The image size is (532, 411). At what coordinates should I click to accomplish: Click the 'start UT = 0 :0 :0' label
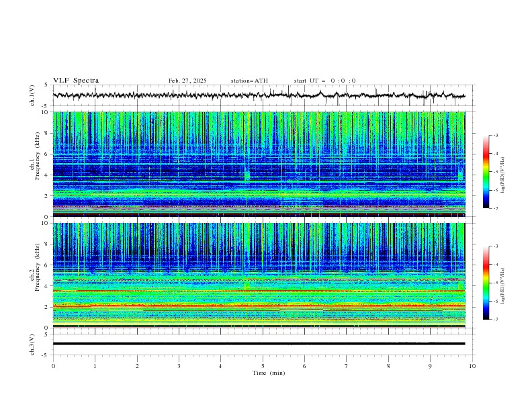(x=324, y=81)
